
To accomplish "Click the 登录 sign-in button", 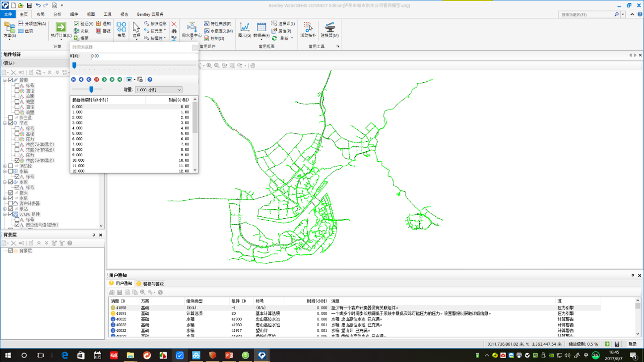I will (633, 344).
